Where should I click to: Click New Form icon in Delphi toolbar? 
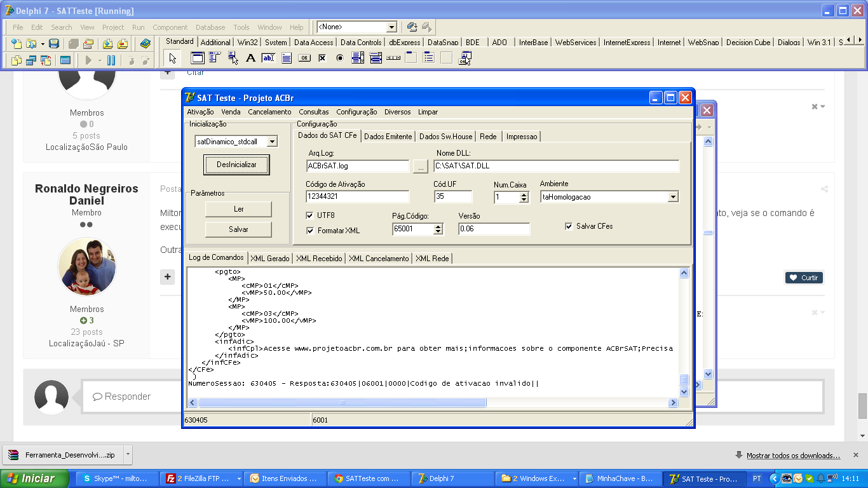pos(65,60)
